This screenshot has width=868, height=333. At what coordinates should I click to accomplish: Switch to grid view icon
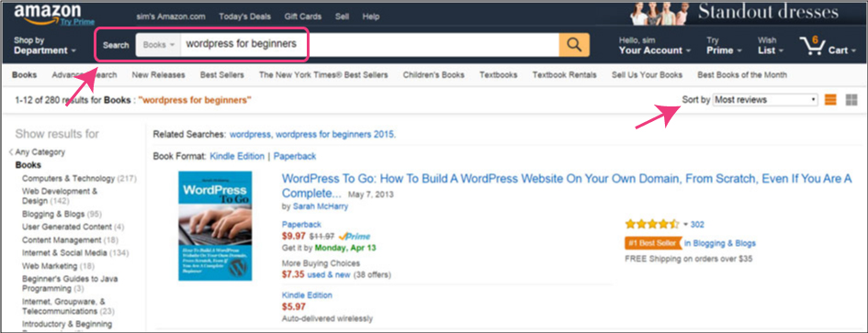pos(851,100)
